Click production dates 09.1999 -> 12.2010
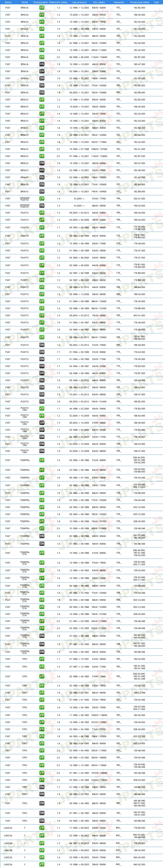 [79, 287]
